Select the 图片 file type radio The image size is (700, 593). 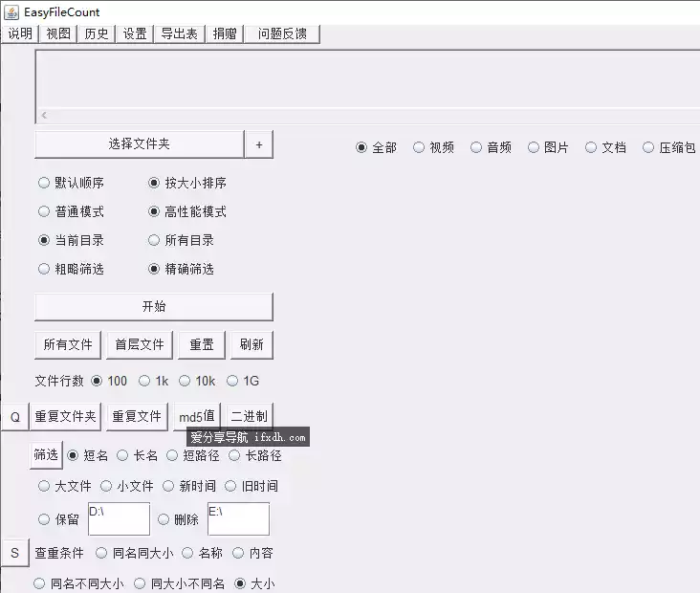548,147
